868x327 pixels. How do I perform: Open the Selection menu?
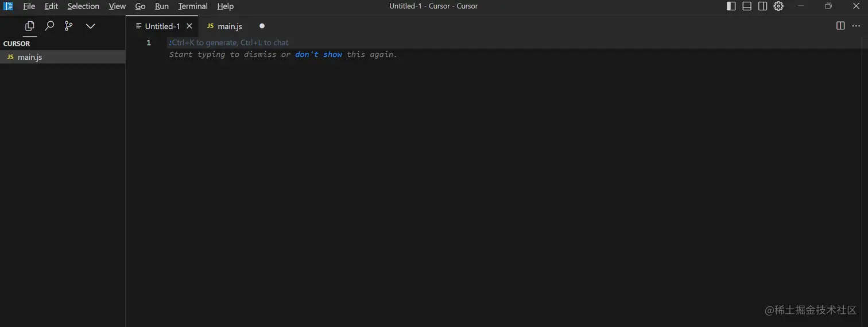tap(83, 6)
